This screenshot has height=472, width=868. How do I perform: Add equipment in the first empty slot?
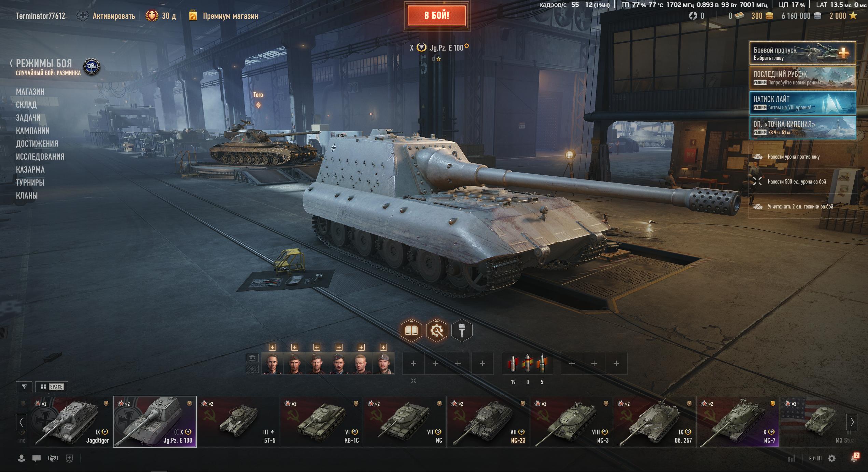coord(414,363)
